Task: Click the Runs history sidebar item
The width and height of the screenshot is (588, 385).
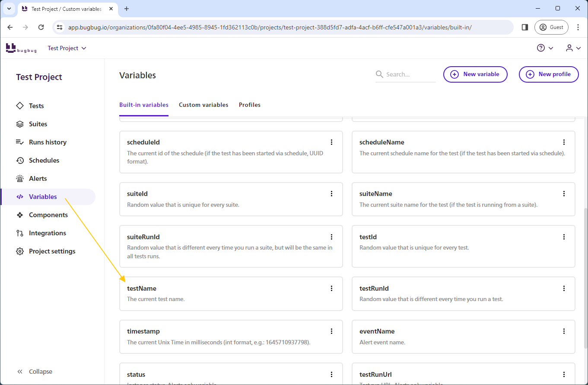Action: pyautogui.click(x=48, y=142)
